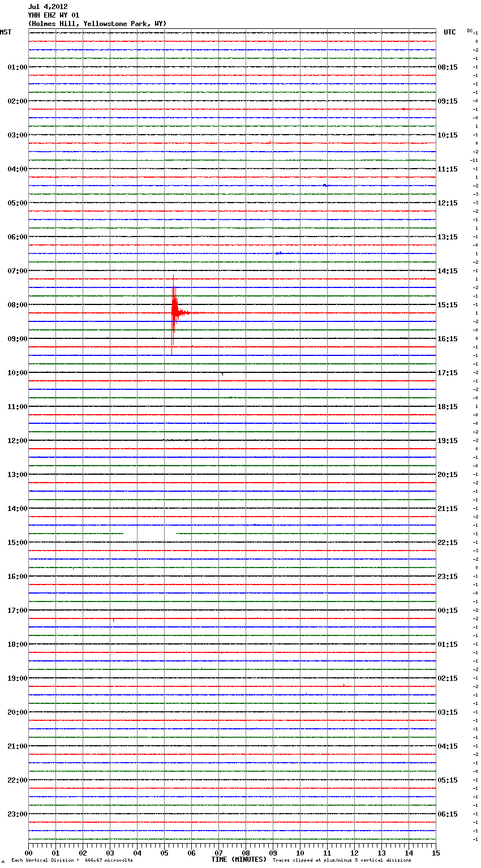Click the 19:15 UTC row label
The image size is (481, 868).
(x=448, y=441)
